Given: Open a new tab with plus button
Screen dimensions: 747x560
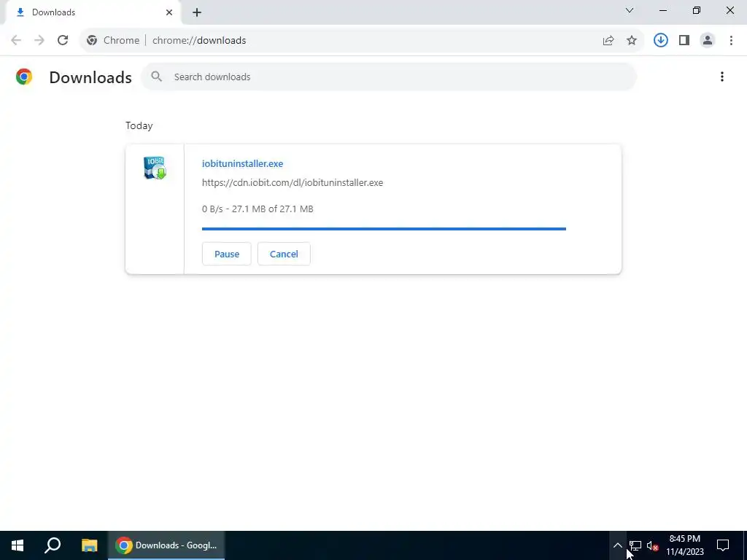Looking at the screenshot, I should coord(197,12).
